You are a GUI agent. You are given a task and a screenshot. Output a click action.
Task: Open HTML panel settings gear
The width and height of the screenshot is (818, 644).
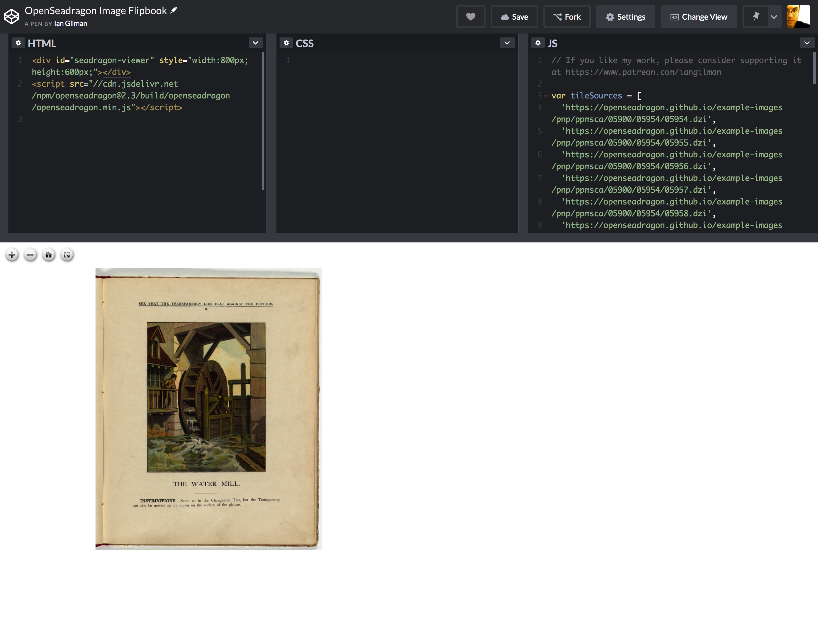click(19, 43)
